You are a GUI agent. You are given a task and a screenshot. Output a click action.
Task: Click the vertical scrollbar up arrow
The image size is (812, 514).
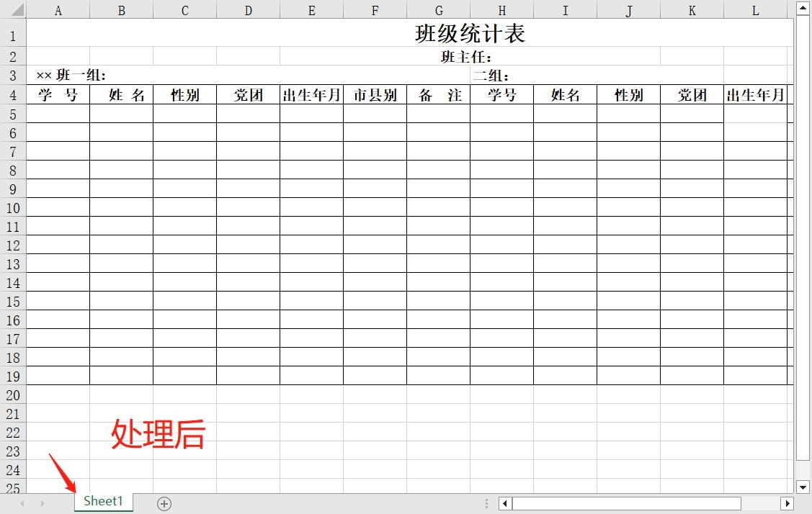click(802, 7)
